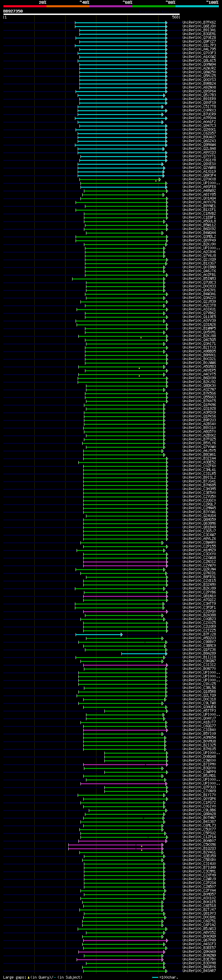Click the orange ~40% identity color segment
The height and width of the screenshot is (980, 222).
pyautogui.click(x=68, y=7)
